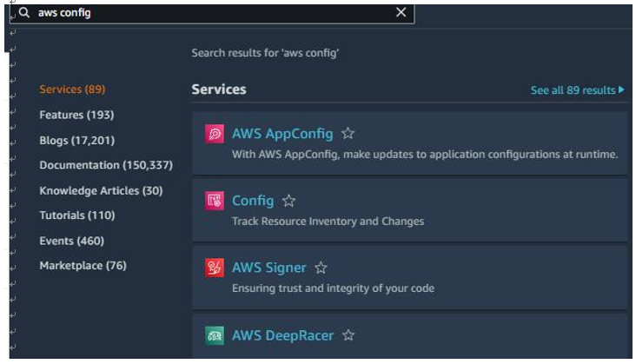Viewport: 636px width, 364px height.
Task: Favorite AWS Signer with its star
Action: (321, 268)
